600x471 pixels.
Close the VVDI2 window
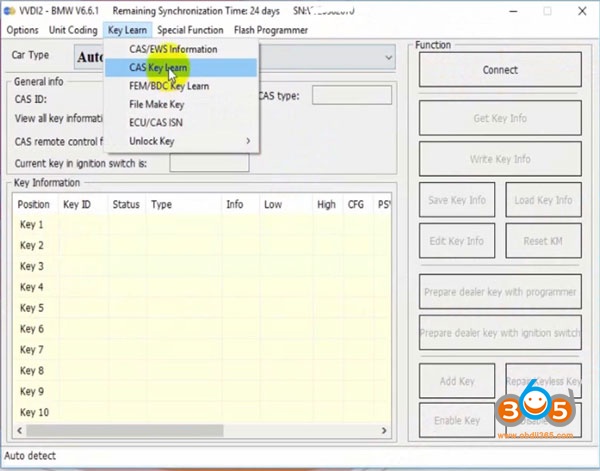(x=582, y=11)
